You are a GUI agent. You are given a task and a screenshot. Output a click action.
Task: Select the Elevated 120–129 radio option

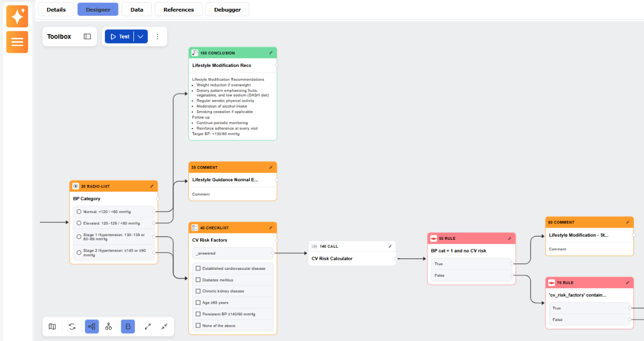coord(79,223)
